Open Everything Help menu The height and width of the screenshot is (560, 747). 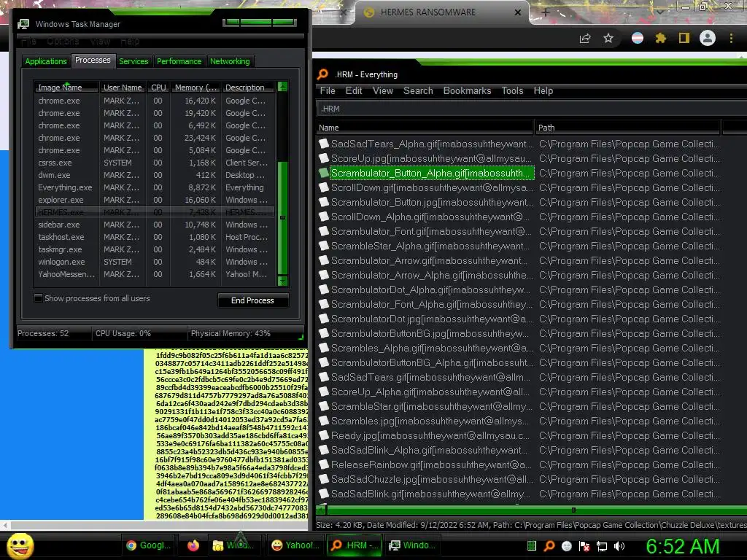coord(543,90)
